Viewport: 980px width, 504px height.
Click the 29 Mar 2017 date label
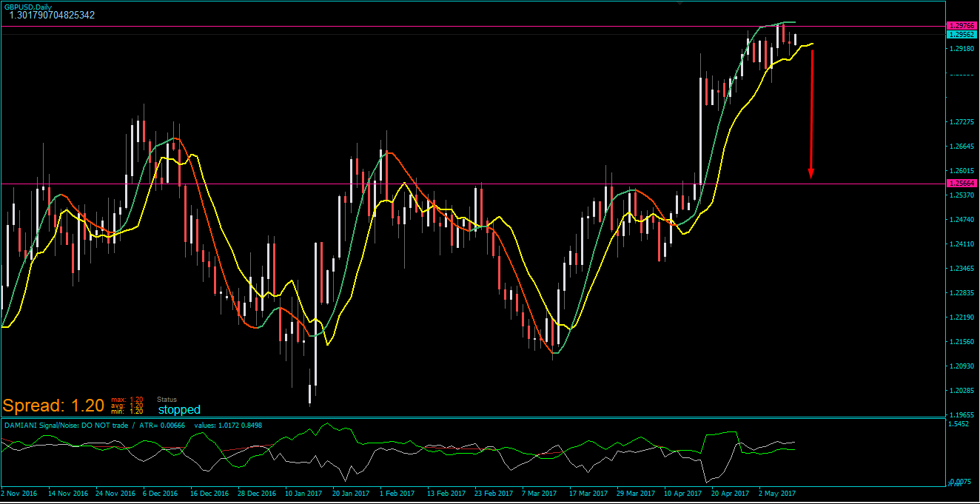[x=635, y=493]
